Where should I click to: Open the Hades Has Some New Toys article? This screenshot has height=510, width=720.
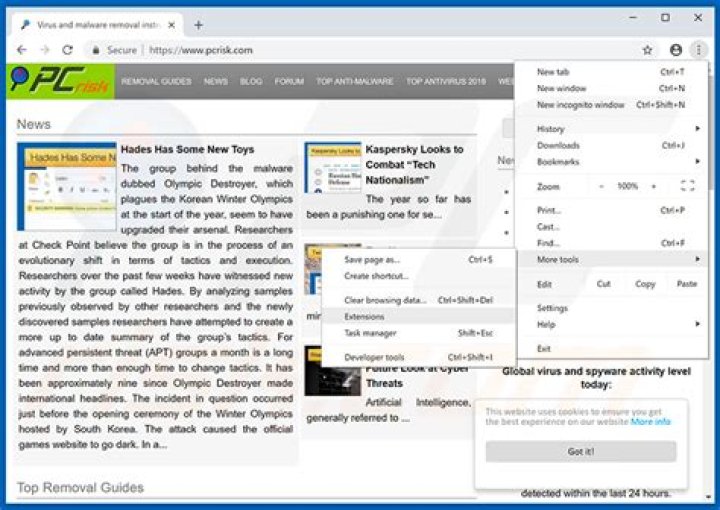(x=187, y=149)
